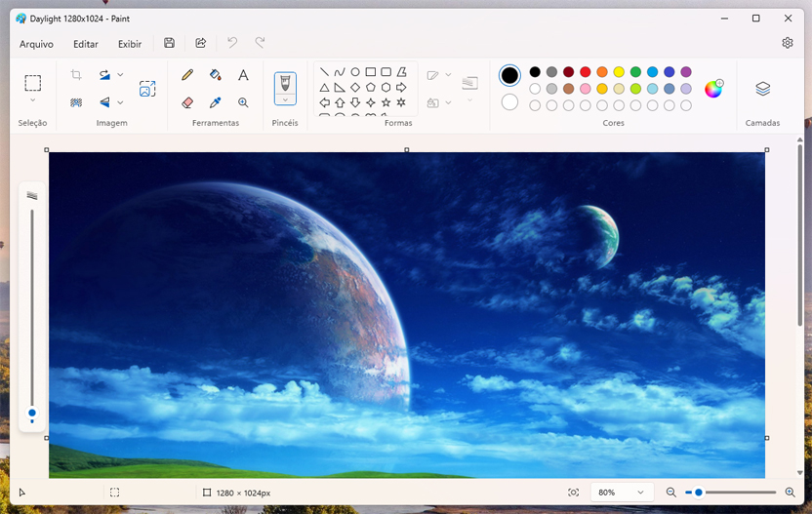Select the Pencil tool
The height and width of the screenshot is (514, 812).
(x=187, y=75)
